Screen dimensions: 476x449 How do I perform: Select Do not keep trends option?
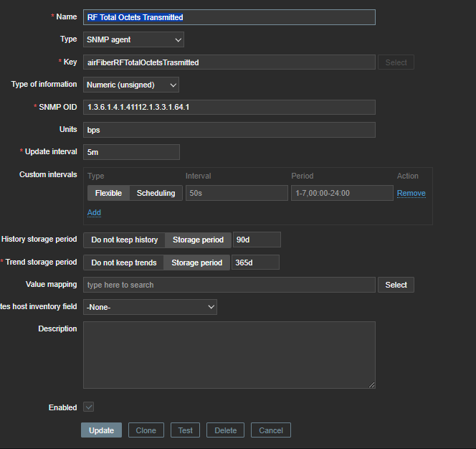(123, 263)
